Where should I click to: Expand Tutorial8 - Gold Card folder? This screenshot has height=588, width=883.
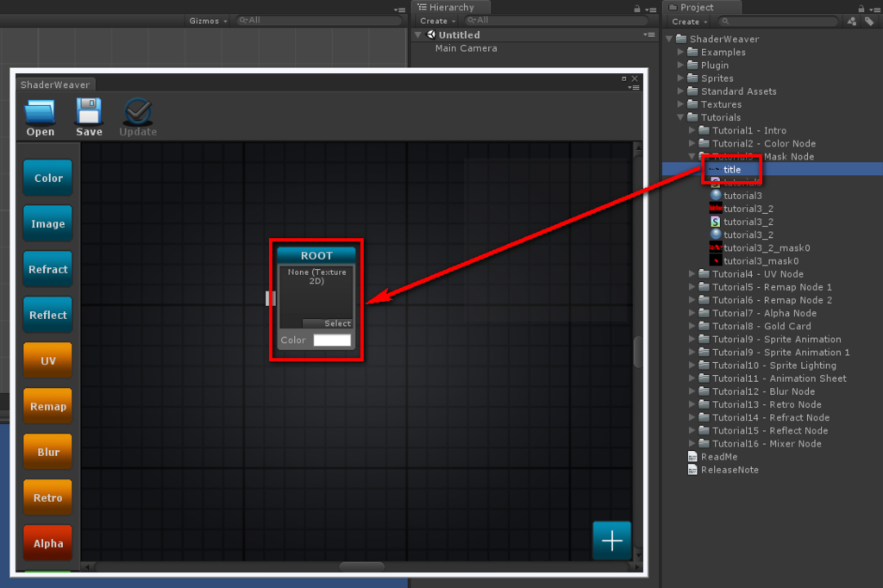692,326
